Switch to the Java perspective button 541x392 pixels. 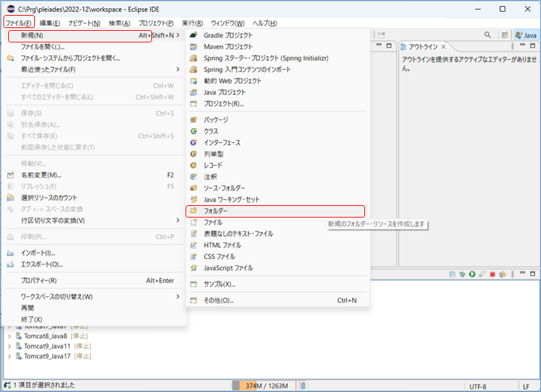[526, 35]
